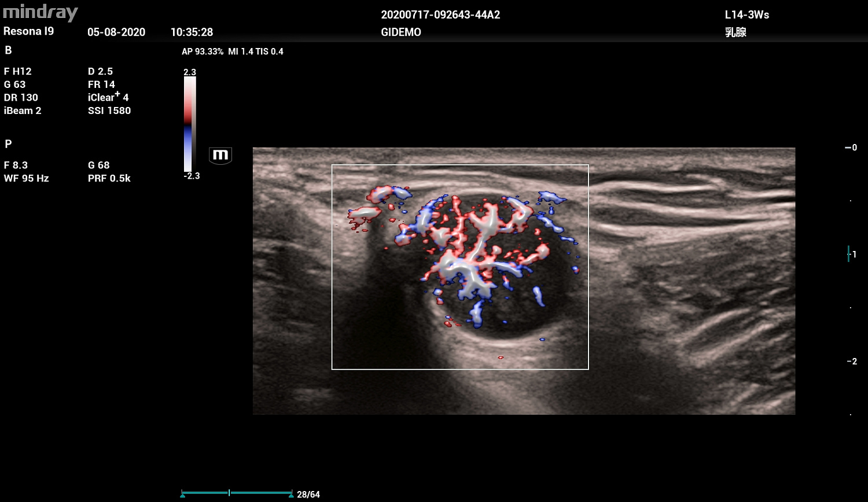
Task: Click the GIDEMO patient name field
Action: pyautogui.click(x=400, y=32)
